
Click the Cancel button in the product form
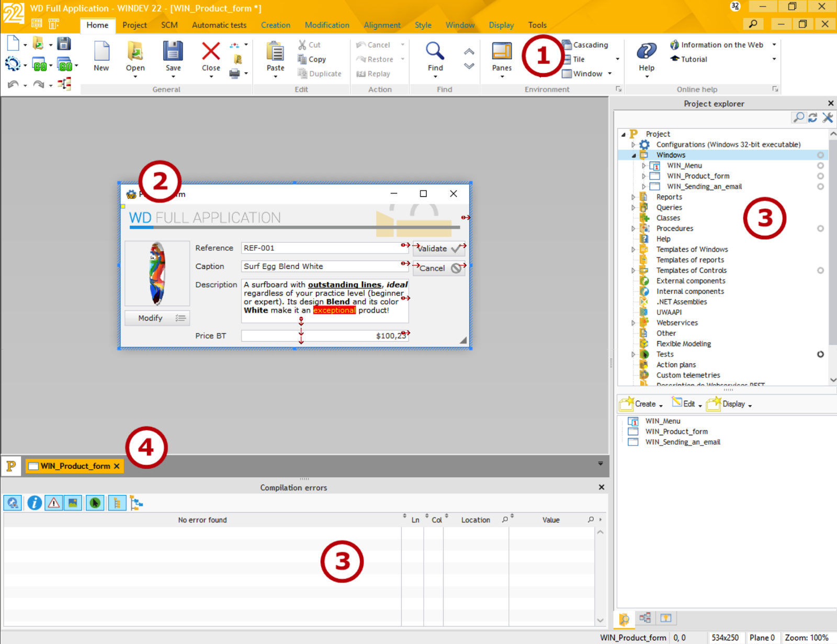coord(438,268)
